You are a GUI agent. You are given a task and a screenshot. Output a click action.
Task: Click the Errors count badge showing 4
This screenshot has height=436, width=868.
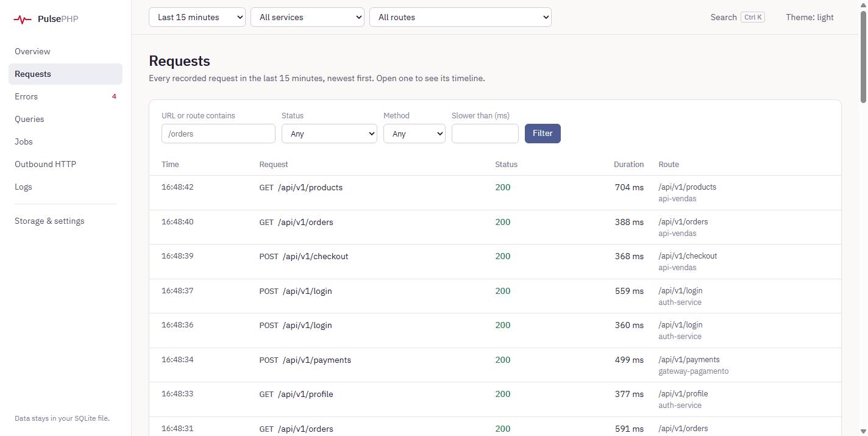[x=114, y=96]
